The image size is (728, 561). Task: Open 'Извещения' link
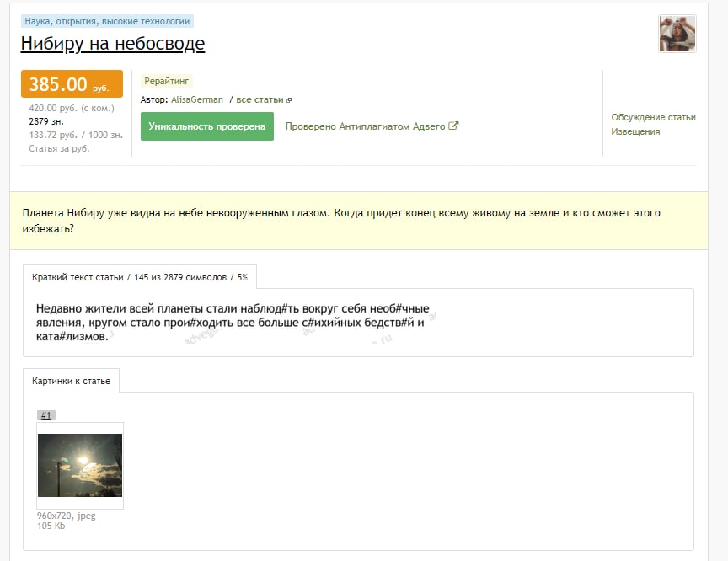635,131
